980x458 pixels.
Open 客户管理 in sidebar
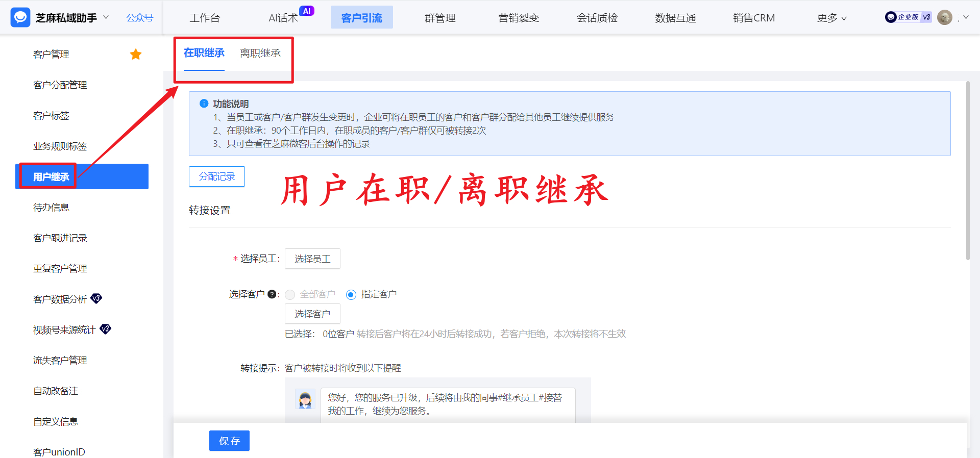click(x=51, y=54)
